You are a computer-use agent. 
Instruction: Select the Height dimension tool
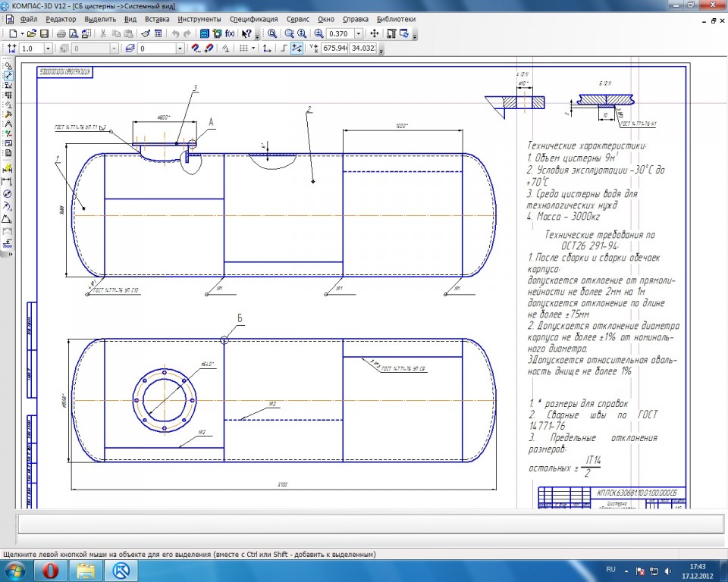[x=8, y=242]
